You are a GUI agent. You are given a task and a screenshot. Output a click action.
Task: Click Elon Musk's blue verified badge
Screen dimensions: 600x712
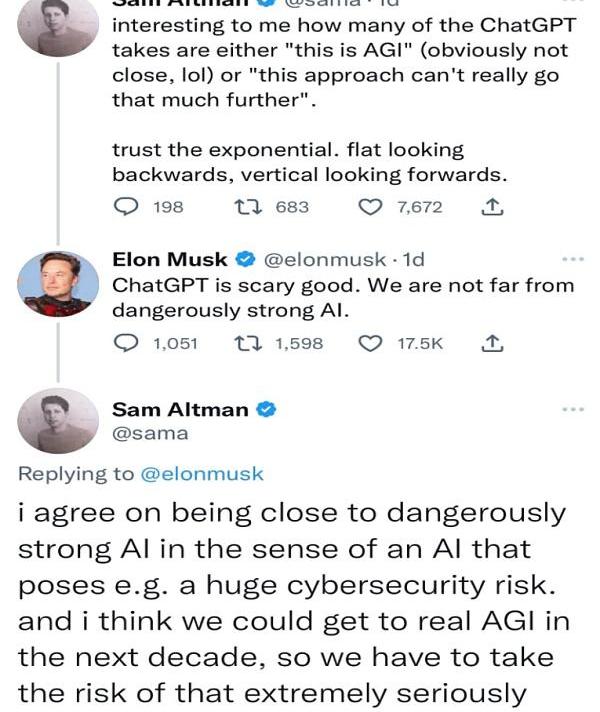click(x=245, y=260)
